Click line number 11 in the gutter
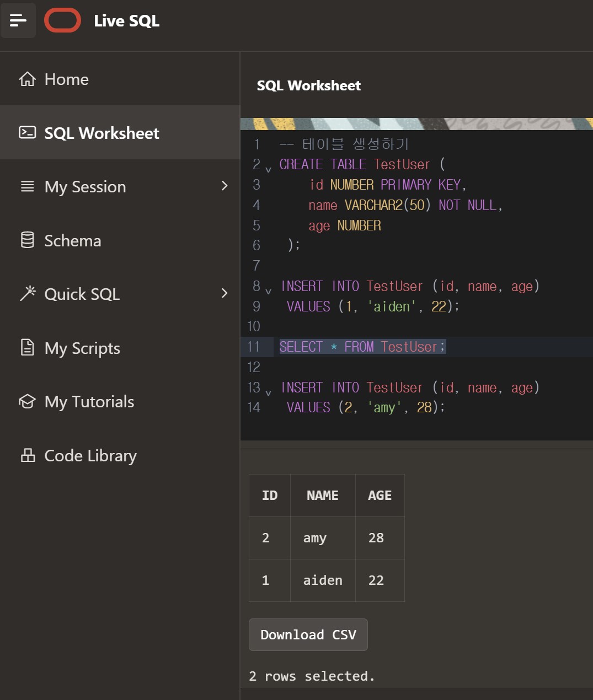This screenshot has height=700, width=593. coord(253,347)
